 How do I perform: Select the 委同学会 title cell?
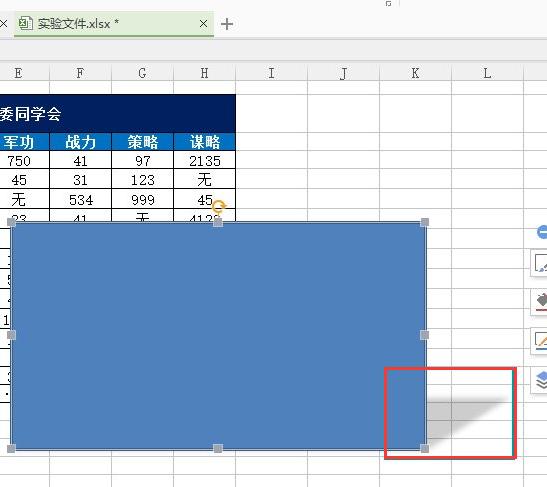point(118,114)
